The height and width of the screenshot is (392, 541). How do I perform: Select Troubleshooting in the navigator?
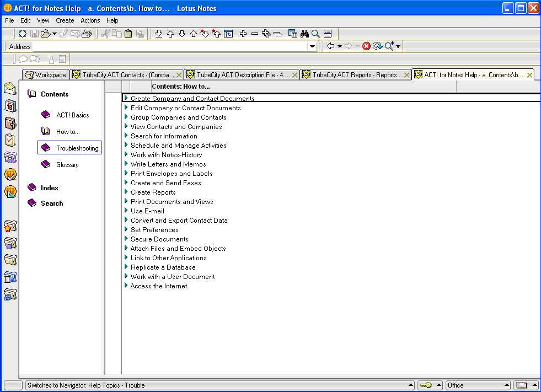pos(69,148)
